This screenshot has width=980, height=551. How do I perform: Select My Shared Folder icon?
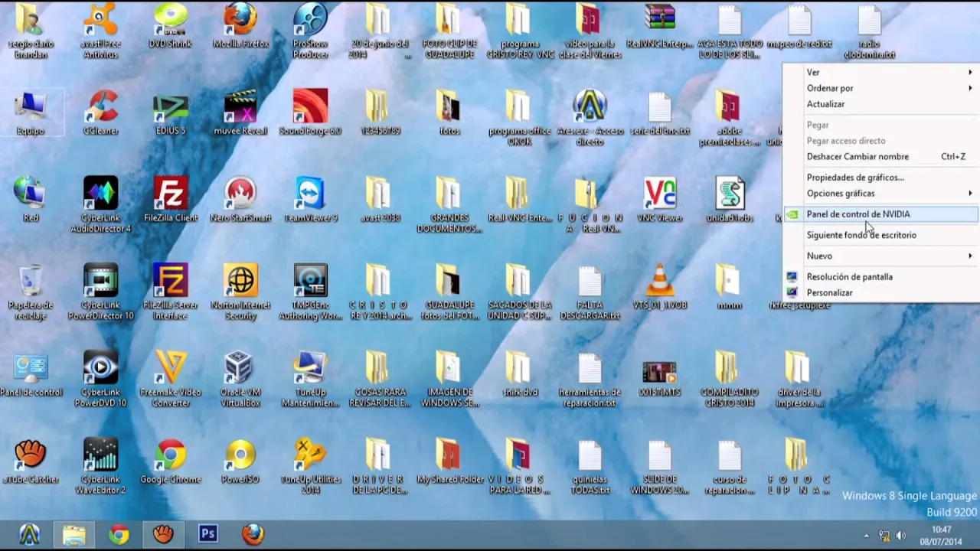point(450,461)
